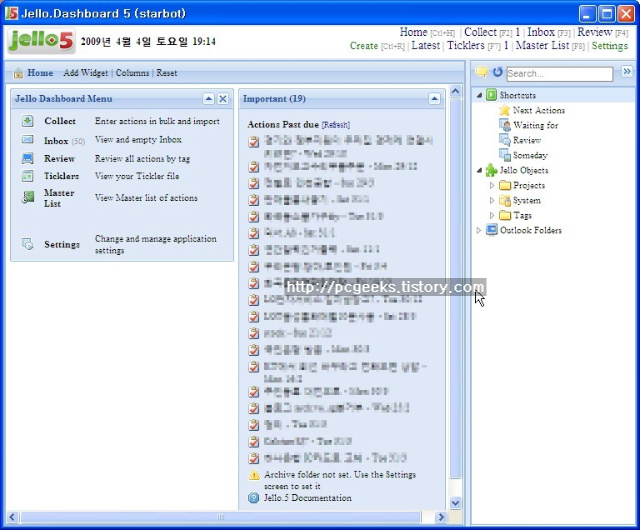Collapse the Important widget
This screenshot has width=640, height=530.
[x=434, y=98]
